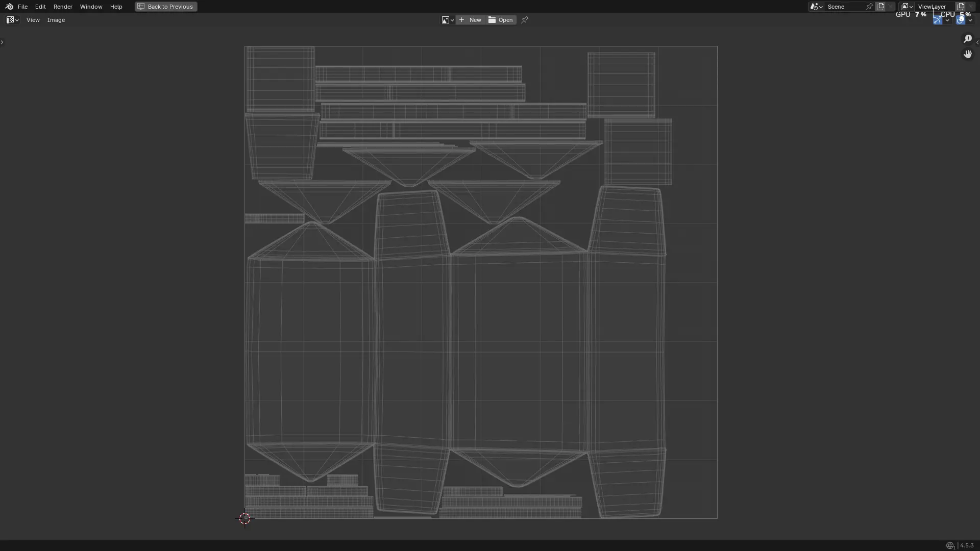The image size is (980, 551).
Task: Toggle the overlays button
Action: click(x=961, y=20)
